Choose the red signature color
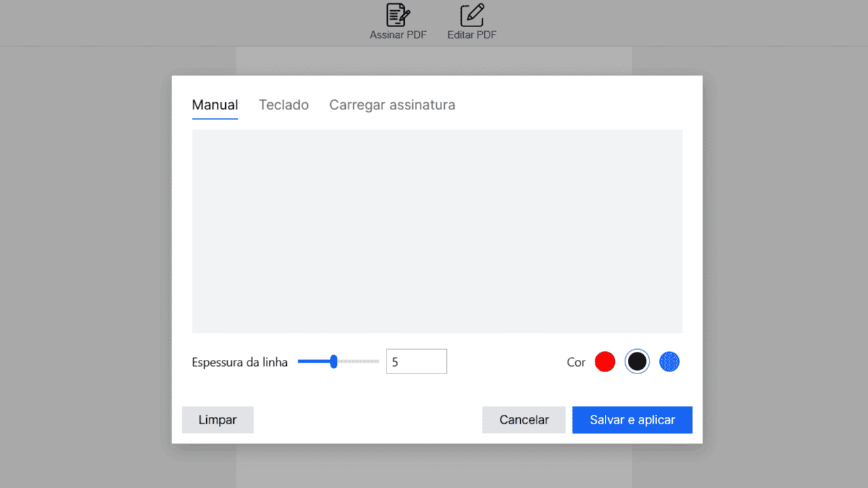Image resolution: width=868 pixels, height=488 pixels. point(605,362)
